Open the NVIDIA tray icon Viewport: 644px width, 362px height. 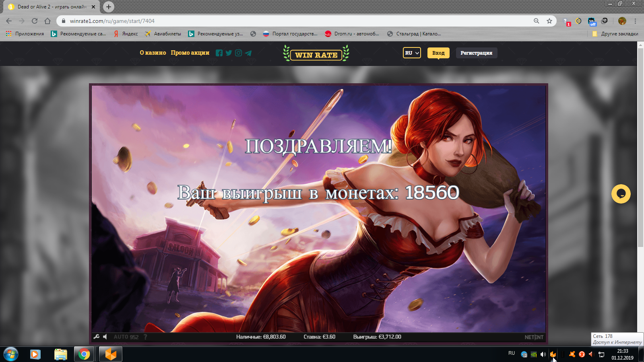534,354
